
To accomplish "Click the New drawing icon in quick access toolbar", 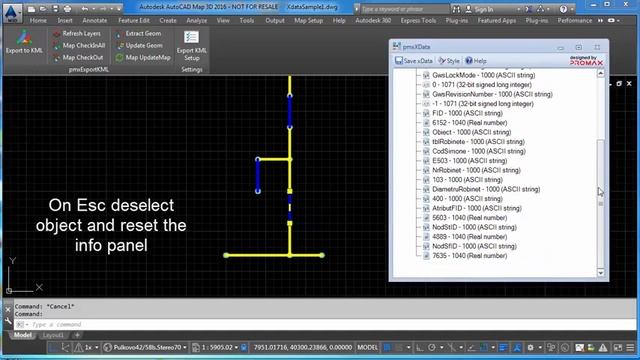I will [31, 9].
